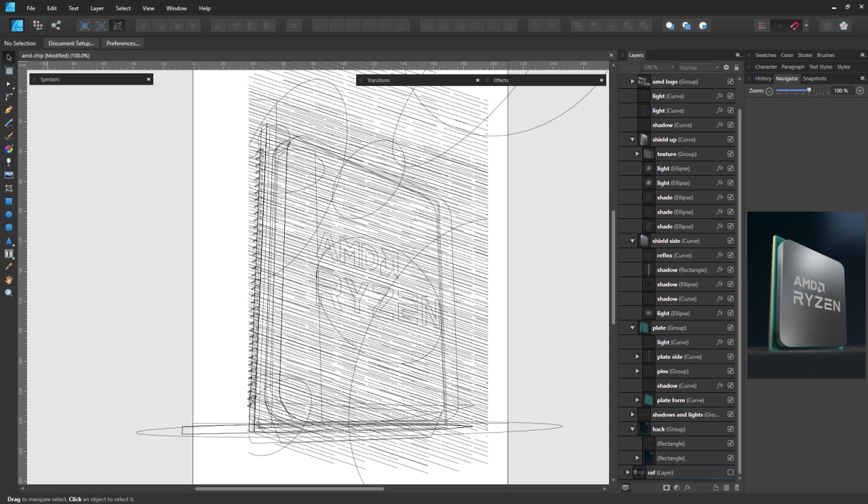Expand the texture group
The image size is (868, 504).
tap(637, 154)
